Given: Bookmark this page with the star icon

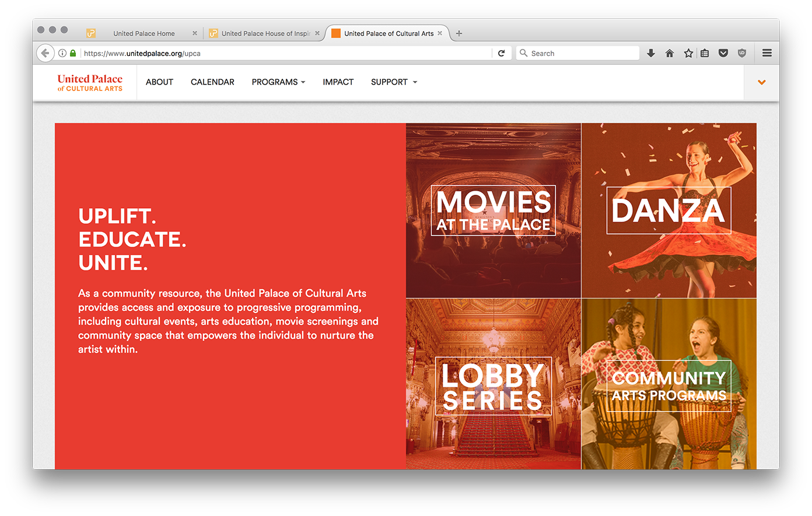Looking at the screenshot, I should pyautogui.click(x=688, y=53).
